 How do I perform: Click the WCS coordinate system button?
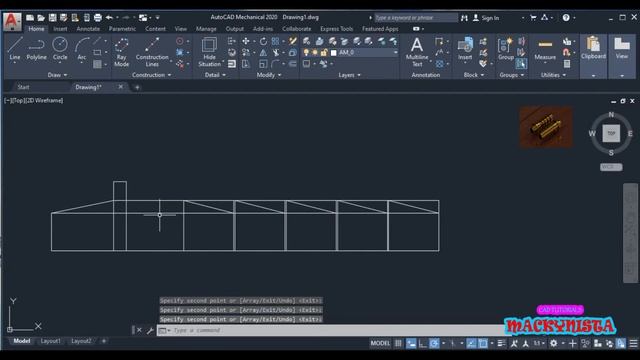(x=611, y=167)
